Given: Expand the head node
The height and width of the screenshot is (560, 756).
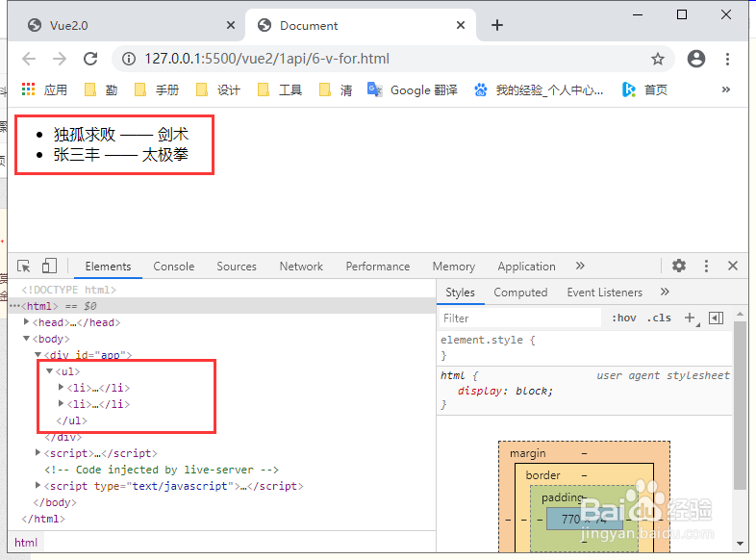Looking at the screenshot, I should [x=27, y=321].
